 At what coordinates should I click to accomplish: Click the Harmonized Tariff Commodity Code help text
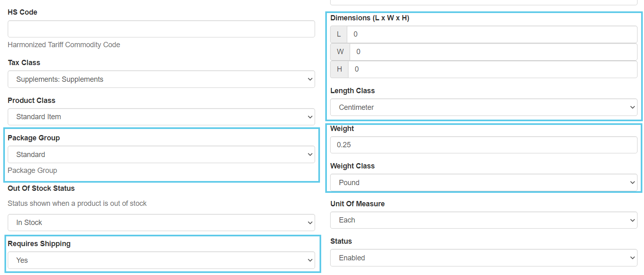(x=64, y=45)
